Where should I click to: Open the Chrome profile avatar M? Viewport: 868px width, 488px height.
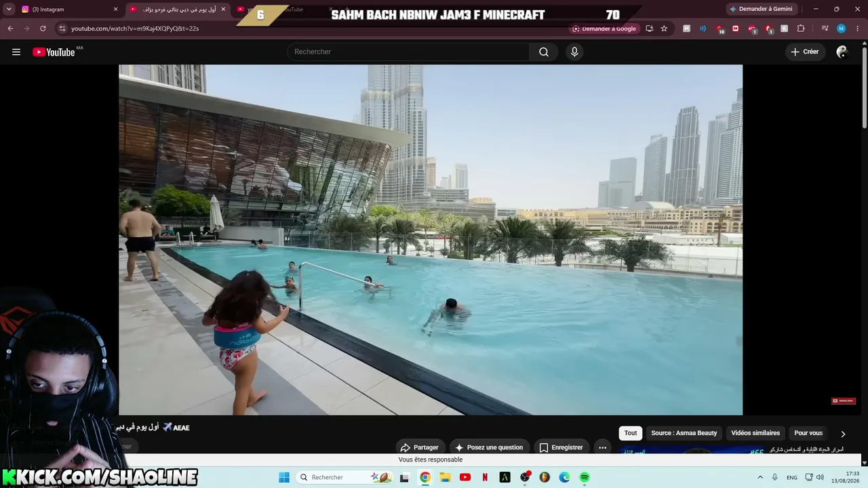click(841, 28)
